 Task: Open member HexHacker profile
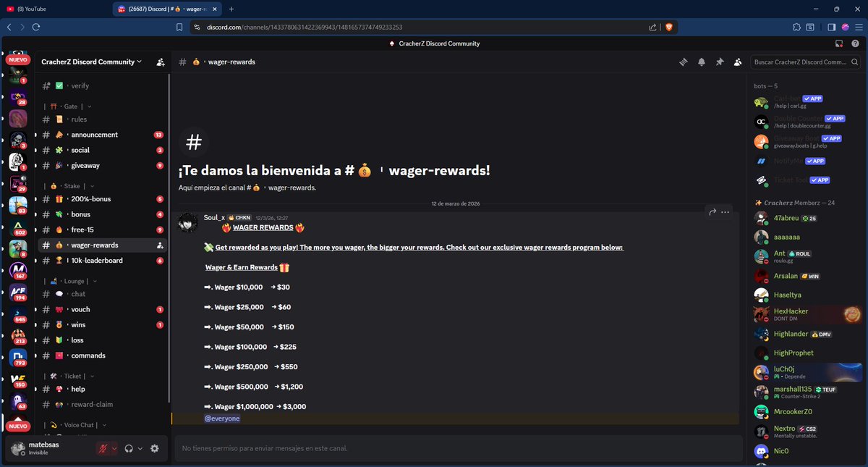point(806,314)
